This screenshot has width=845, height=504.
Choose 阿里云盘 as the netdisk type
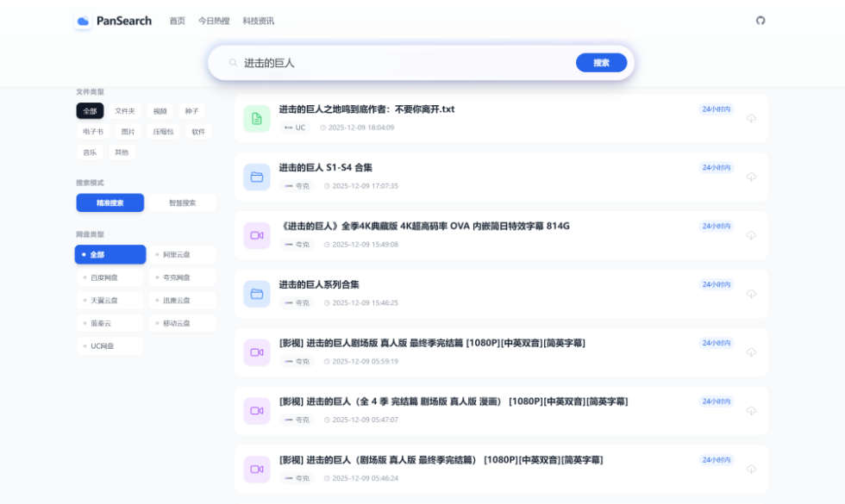[183, 255]
